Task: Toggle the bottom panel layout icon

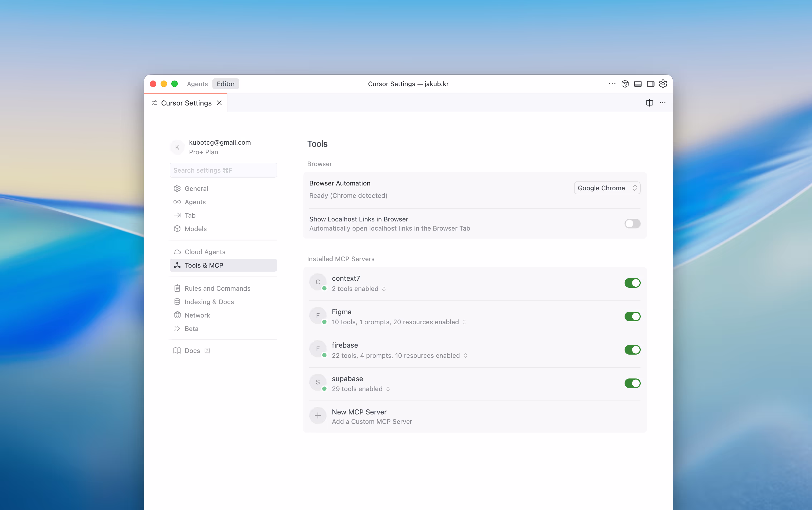Action: pos(638,84)
